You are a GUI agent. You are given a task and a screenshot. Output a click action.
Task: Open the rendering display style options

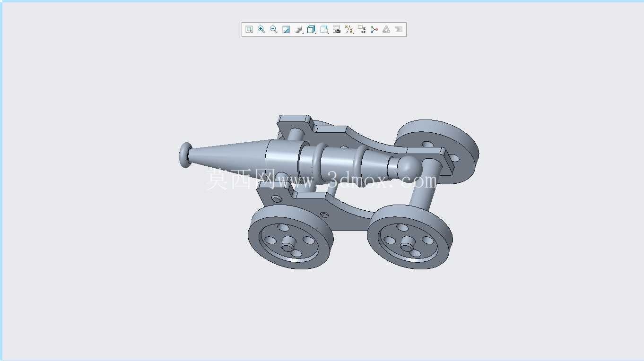click(x=299, y=29)
